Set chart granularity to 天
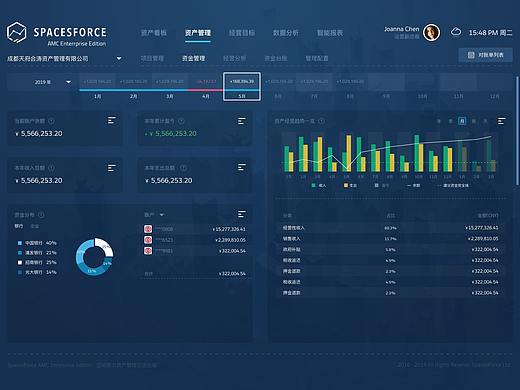This screenshot has height=390, width=520. pos(485,121)
